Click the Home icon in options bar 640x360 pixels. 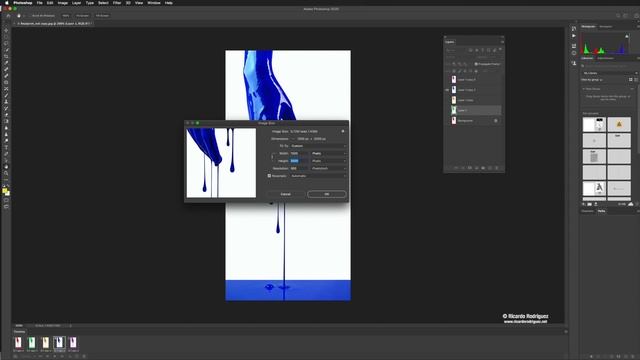tap(8, 16)
